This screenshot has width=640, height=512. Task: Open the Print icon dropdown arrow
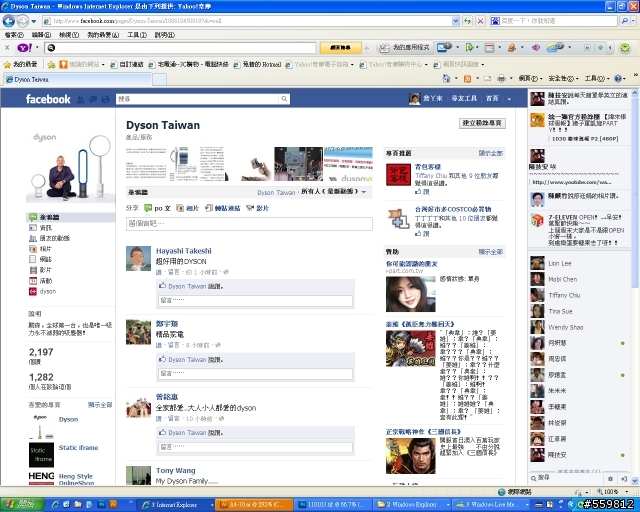pyautogui.click(x=511, y=78)
